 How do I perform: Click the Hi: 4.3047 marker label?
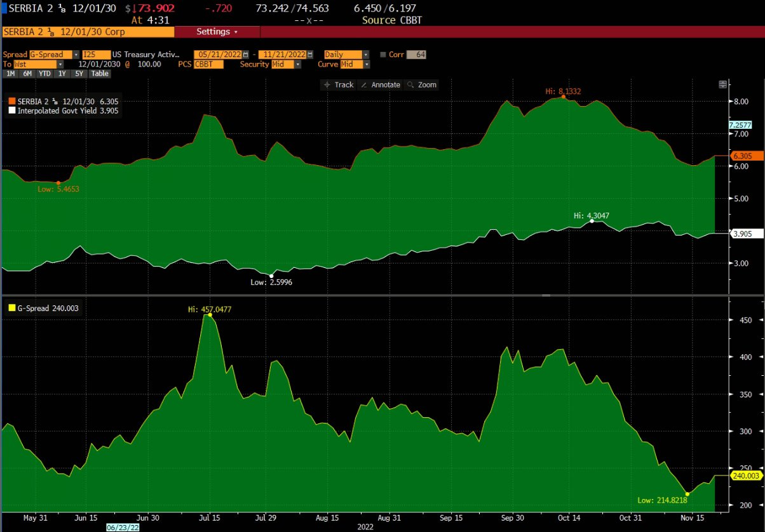[591, 216]
